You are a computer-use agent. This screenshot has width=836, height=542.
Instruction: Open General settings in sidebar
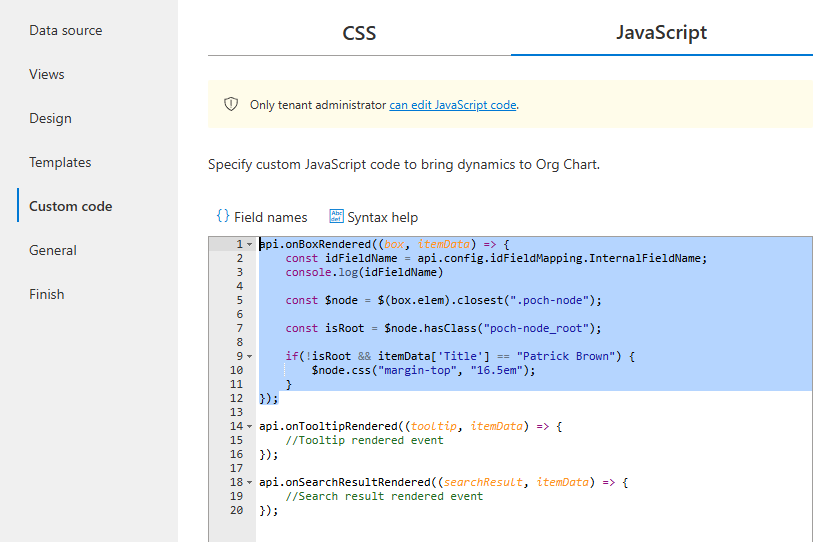pos(53,250)
